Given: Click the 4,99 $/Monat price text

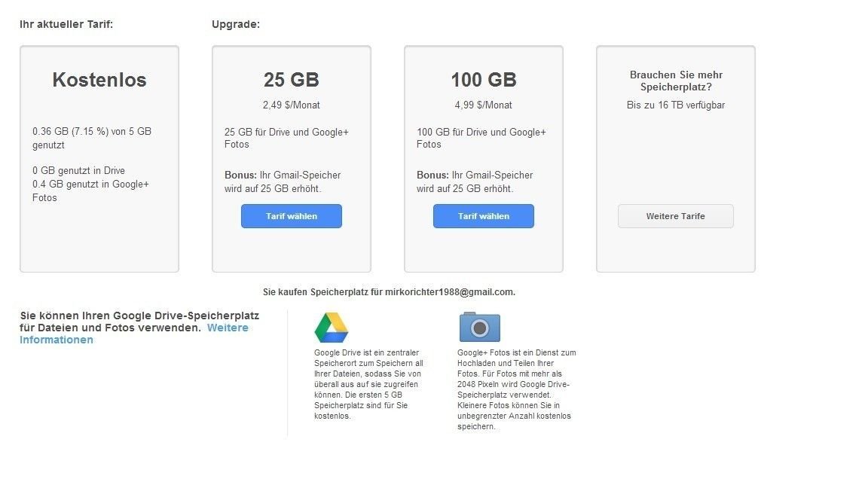Looking at the screenshot, I should pos(483,105).
